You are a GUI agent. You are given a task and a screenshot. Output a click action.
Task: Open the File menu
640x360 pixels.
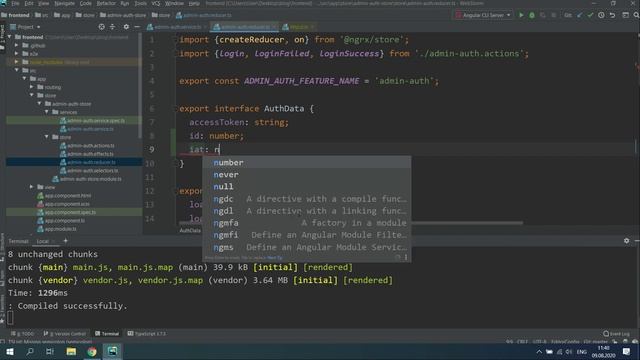click(16, 3)
